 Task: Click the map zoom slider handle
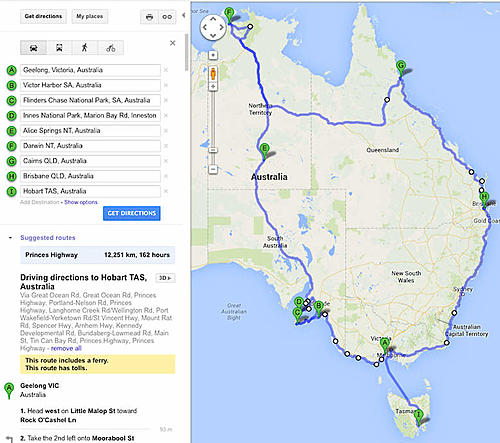213,150
